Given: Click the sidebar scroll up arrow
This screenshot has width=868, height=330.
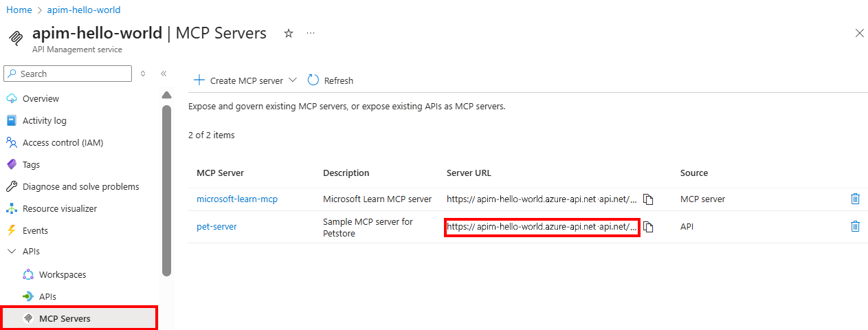Looking at the screenshot, I should 166,95.
